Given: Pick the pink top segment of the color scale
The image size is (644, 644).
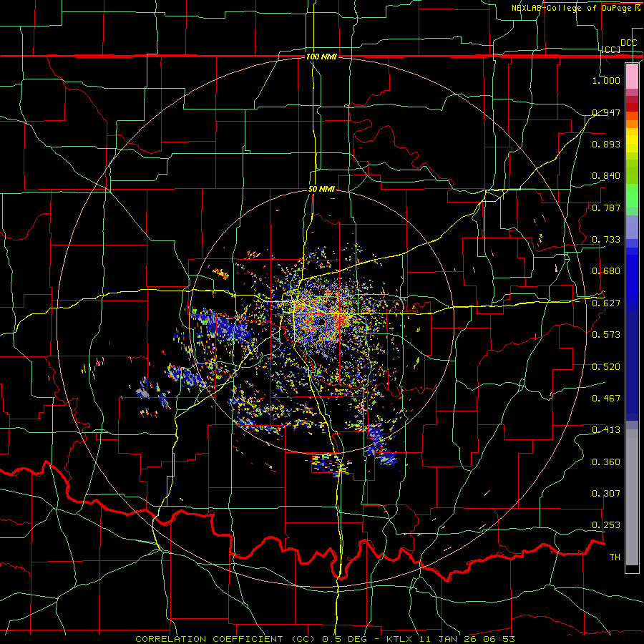Looking at the screenshot, I should (632, 76).
